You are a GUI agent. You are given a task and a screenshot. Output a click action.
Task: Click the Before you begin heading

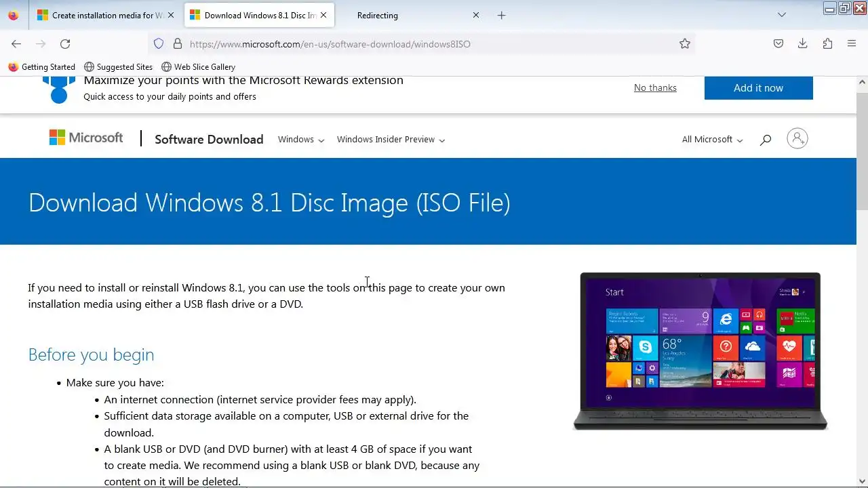click(x=91, y=354)
